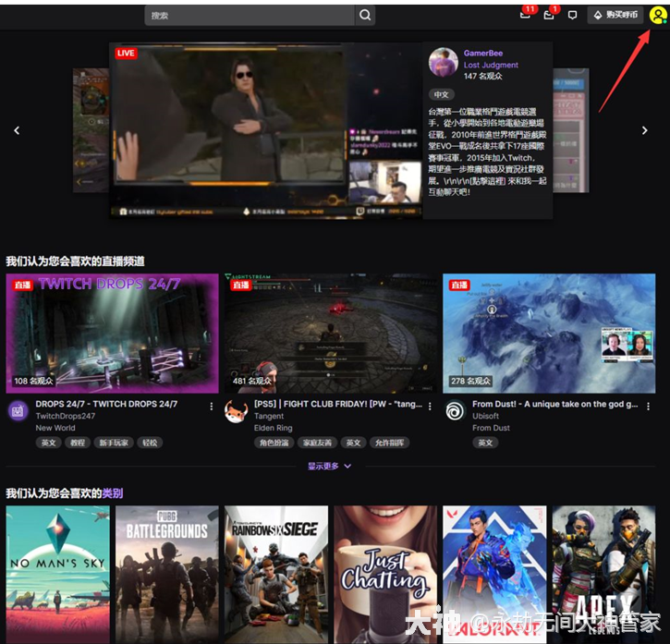Click the 轻松 tag
This screenshot has height=644, width=670.
click(150, 443)
